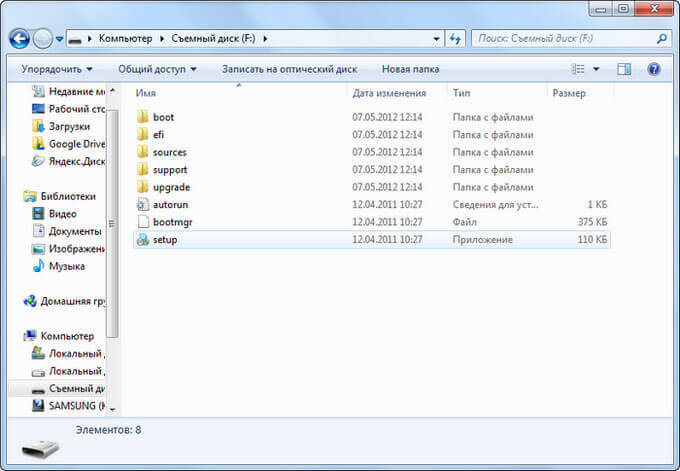Click the type "Приложение" in setup row

482,239
